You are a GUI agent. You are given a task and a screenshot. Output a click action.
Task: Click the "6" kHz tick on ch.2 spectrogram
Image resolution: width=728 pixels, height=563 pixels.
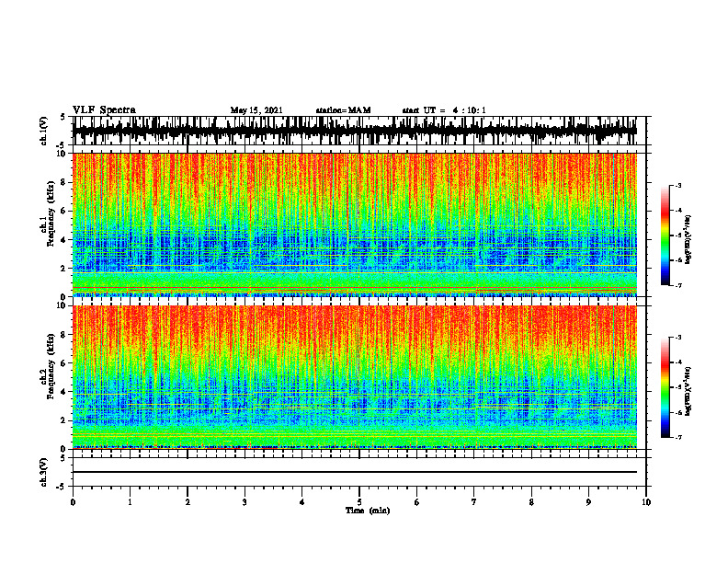tap(64, 363)
